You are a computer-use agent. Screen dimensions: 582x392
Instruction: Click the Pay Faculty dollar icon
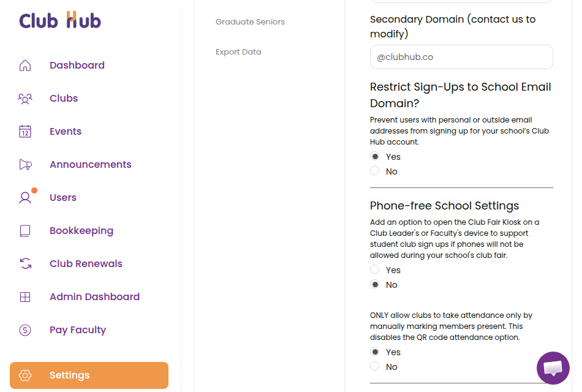click(25, 330)
